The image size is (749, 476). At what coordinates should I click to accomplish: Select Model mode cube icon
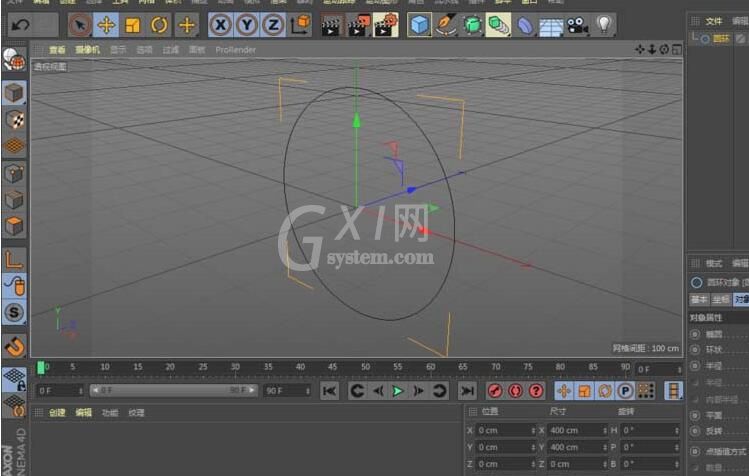pyautogui.click(x=14, y=93)
